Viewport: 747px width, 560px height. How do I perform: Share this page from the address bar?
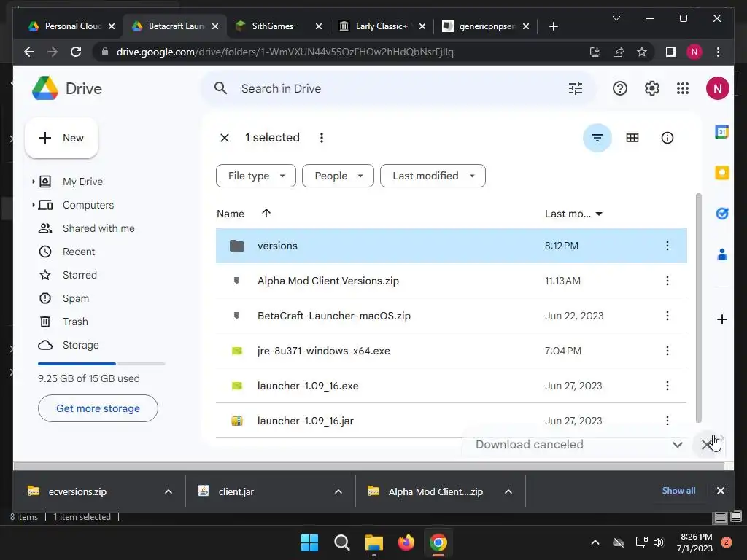pos(619,52)
